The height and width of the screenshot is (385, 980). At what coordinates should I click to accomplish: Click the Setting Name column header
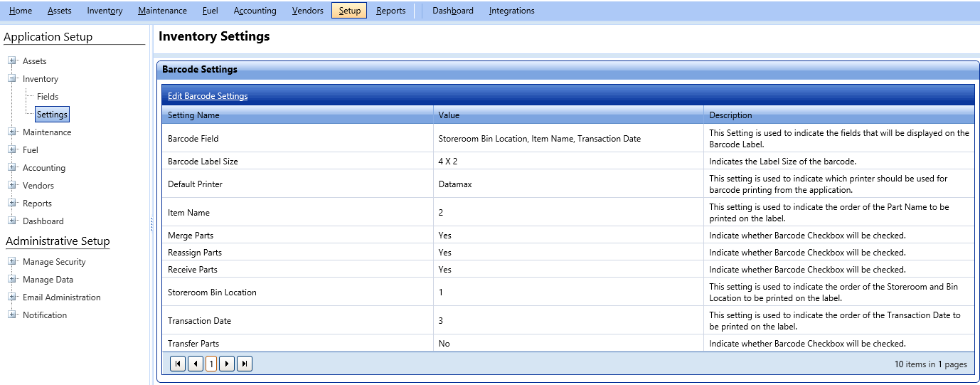[x=297, y=115]
